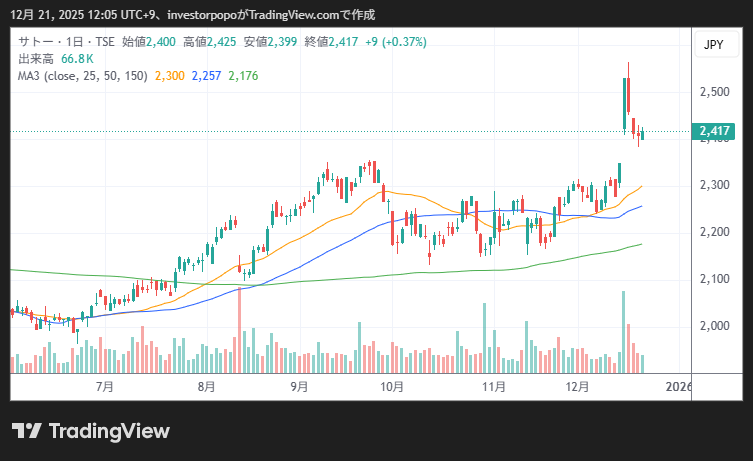Click the サトー symbol title in legend
The height and width of the screenshot is (461, 753).
(x=34, y=42)
